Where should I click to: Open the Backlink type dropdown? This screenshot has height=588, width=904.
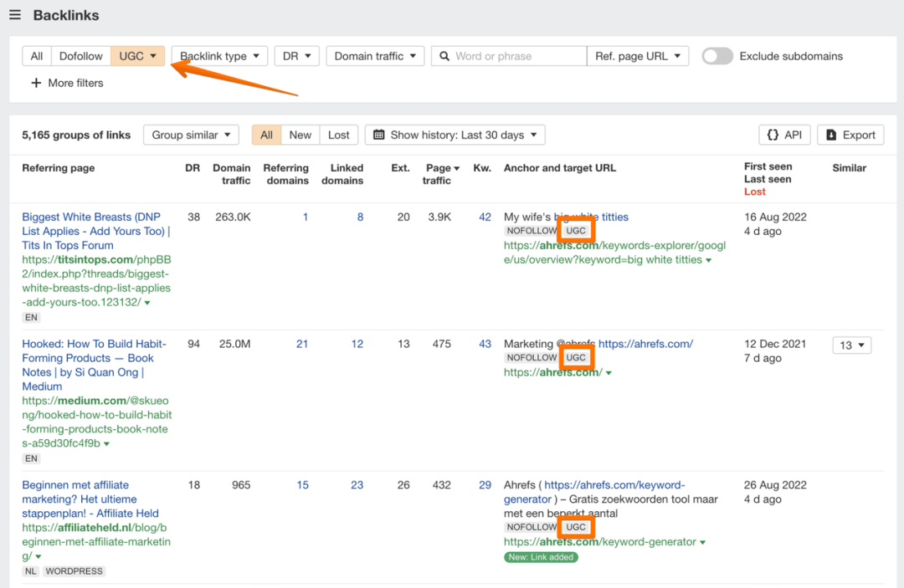219,56
